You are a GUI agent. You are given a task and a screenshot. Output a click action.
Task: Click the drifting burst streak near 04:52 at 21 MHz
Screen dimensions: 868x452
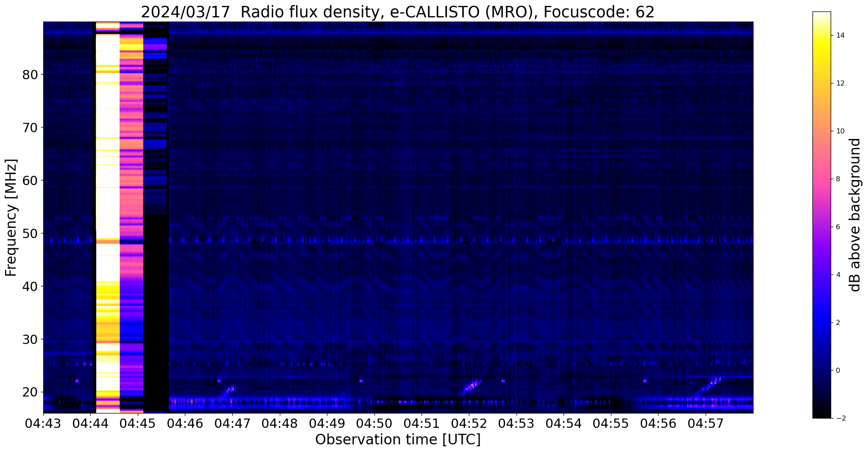[471, 387]
